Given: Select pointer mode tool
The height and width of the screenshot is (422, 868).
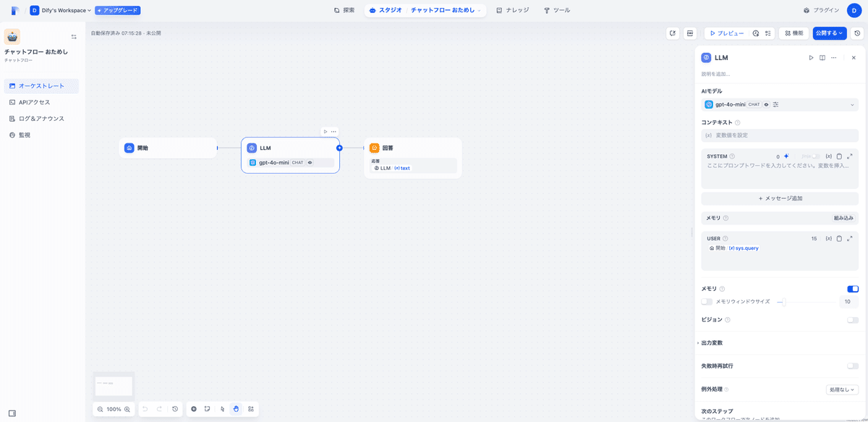Looking at the screenshot, I should pyautogui.click(x=222, y=409).
